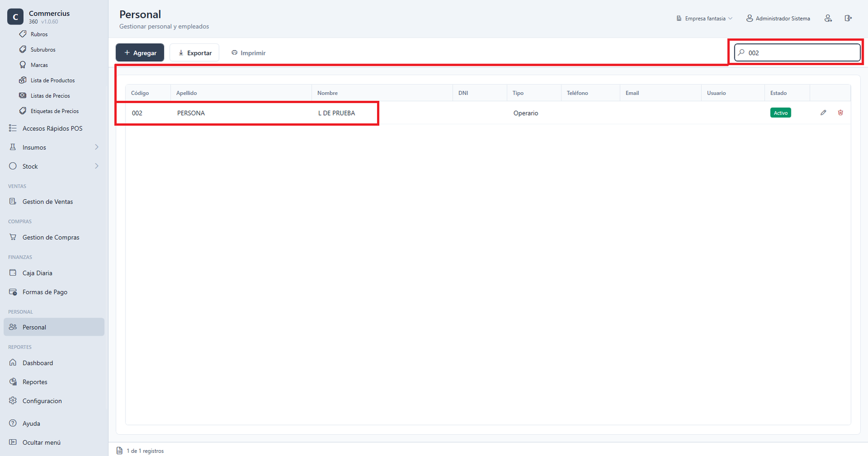Click the Imprimir button
Screen dimensions: 868x456
[248, 53]
